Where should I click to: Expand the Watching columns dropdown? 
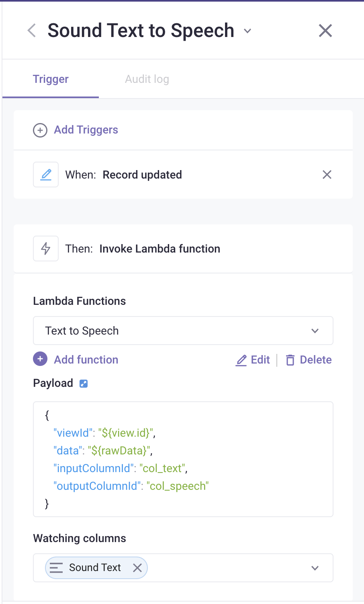click(315, 568)
